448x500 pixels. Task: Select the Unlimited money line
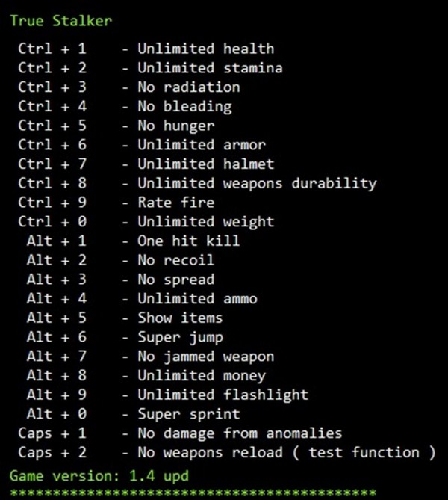pos(201,376)
